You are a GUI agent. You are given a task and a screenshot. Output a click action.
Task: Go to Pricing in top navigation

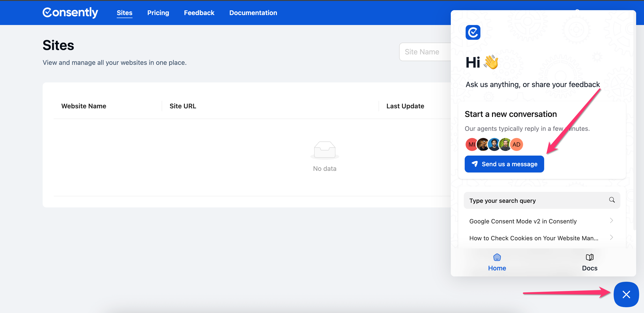[158, 13]
